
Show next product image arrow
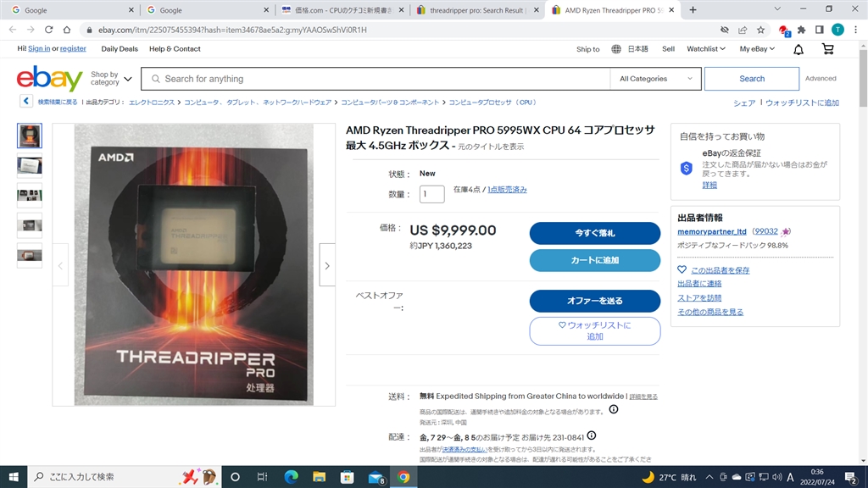327,265
